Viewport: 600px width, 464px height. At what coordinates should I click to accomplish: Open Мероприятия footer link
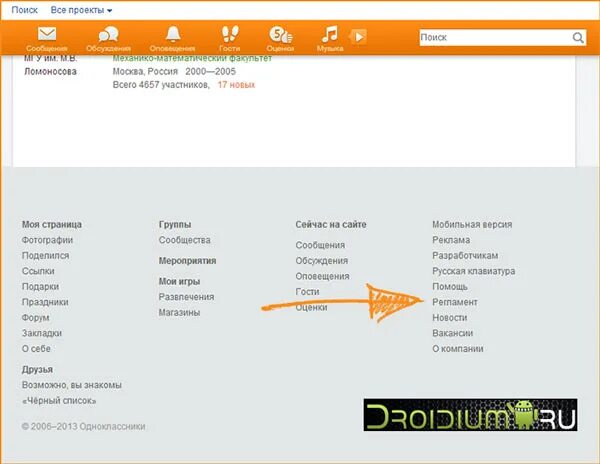(x=188, y=261)
